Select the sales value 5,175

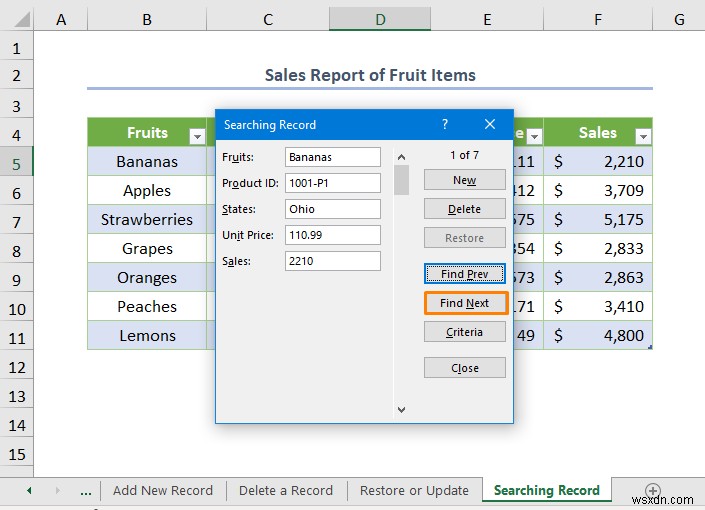(x=598, y=219)
